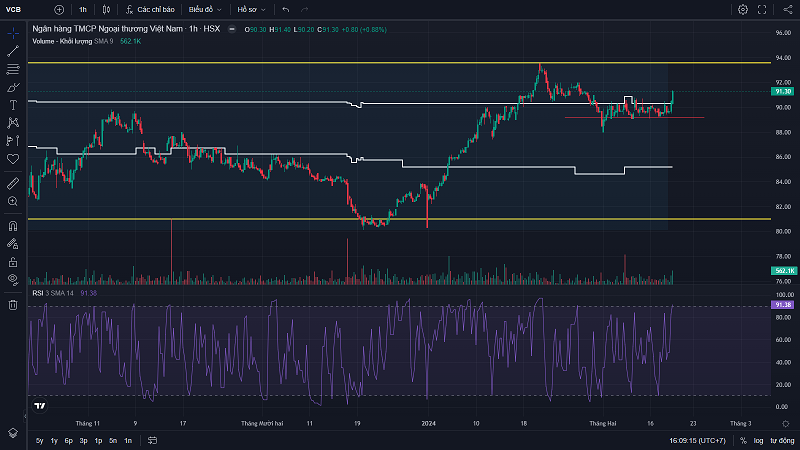Toggle auto scale (tự động)

point(781,440)
